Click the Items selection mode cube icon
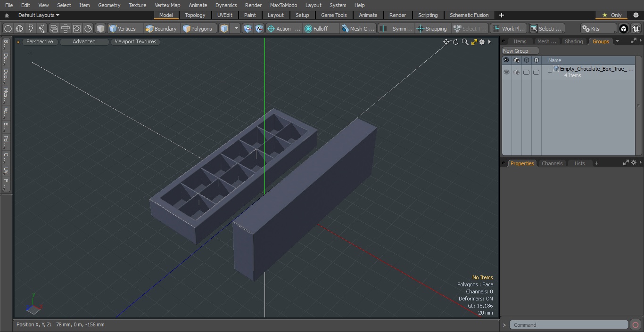This screenshot has width=644, height=332. (224, 29)
